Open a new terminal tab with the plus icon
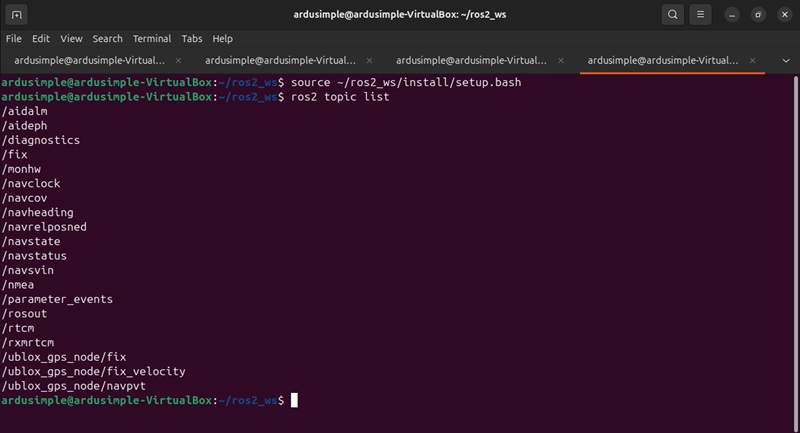The width and height of the screenshot is (800, 433). coord(19,15)
